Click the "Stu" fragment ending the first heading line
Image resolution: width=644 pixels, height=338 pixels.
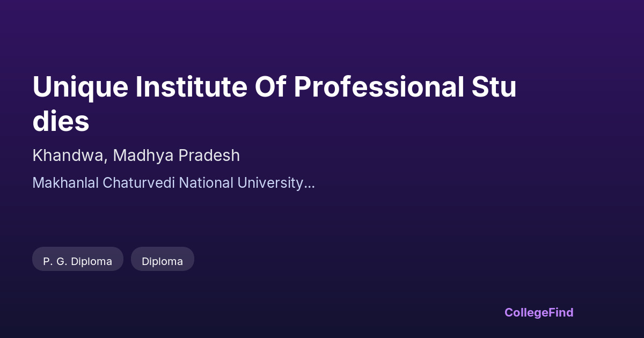[x=494, y=87]
